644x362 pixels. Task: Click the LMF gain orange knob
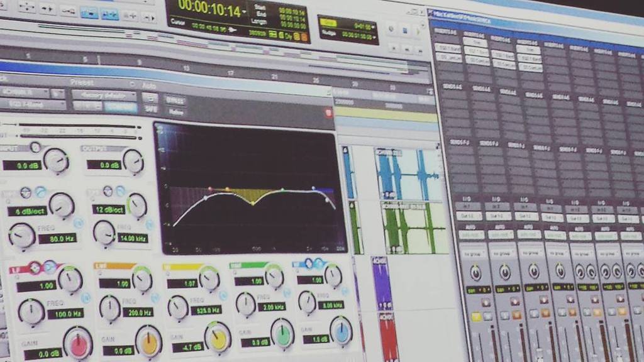[148, 341]
